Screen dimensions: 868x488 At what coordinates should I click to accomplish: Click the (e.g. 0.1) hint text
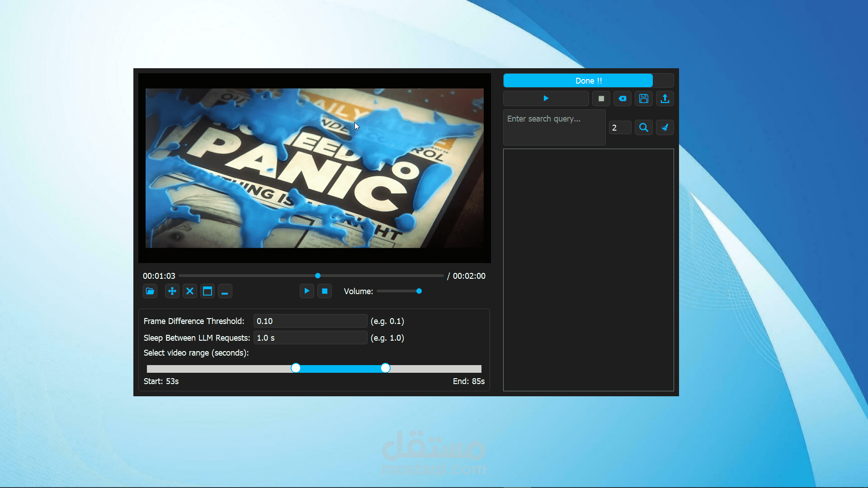[387, 321]
